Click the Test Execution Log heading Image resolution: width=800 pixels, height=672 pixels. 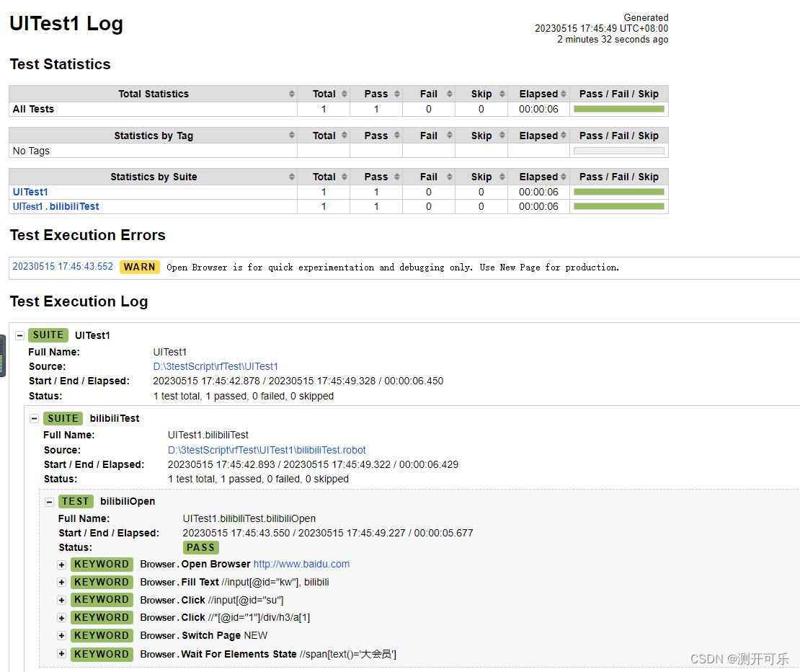(79, 301)
